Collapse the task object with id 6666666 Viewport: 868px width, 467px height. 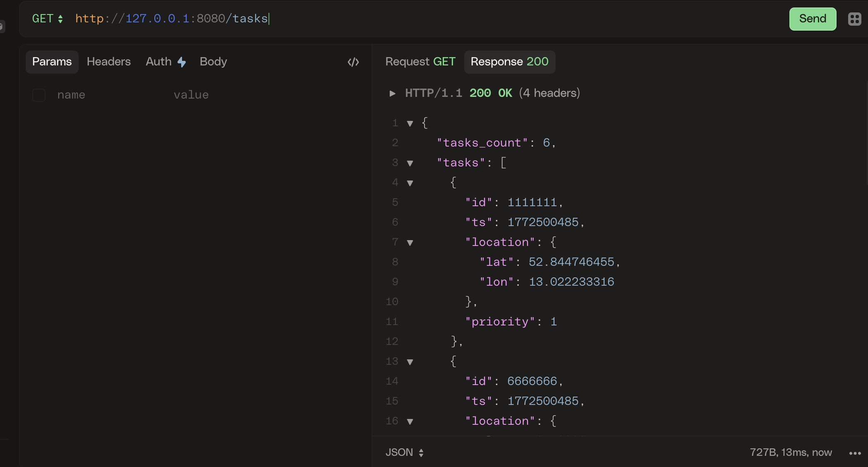coord(410,362)
